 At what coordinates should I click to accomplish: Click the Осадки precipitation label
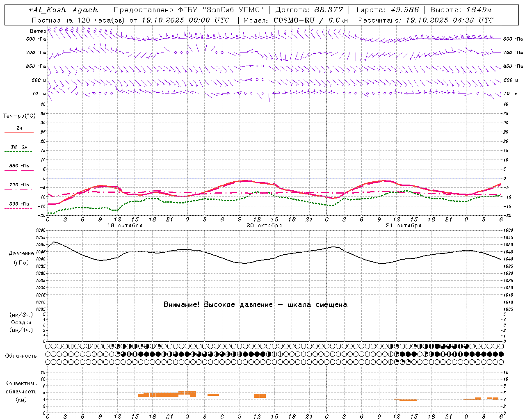tap(21, 322)
